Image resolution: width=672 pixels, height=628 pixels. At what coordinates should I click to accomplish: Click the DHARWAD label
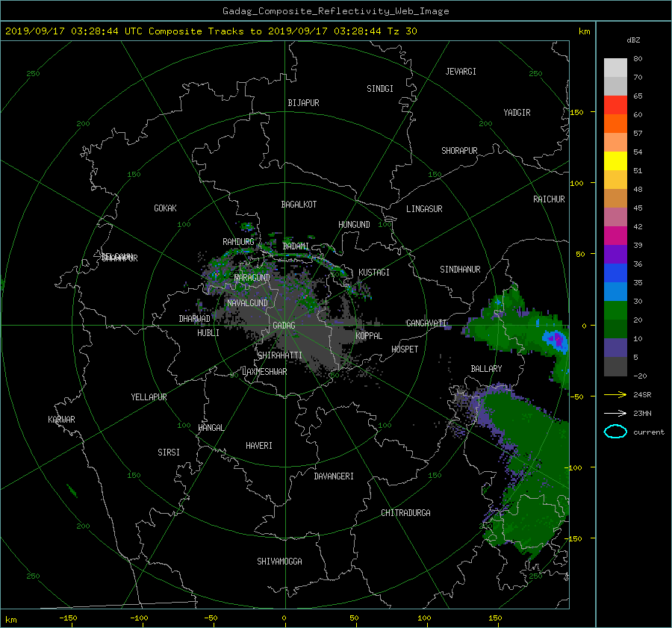pyautogui.click(x=194, y=319)
